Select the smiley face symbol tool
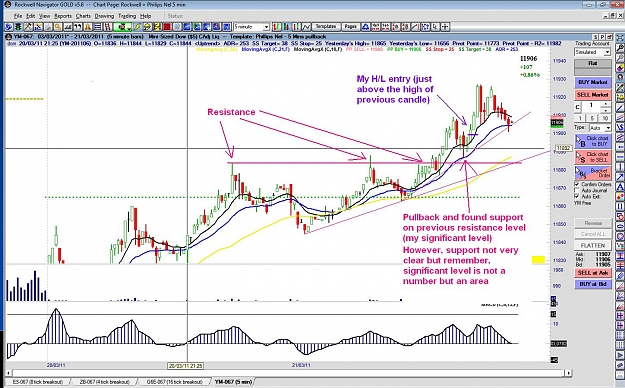This screenshot has height=388, width=625. [x=619, y=97]
